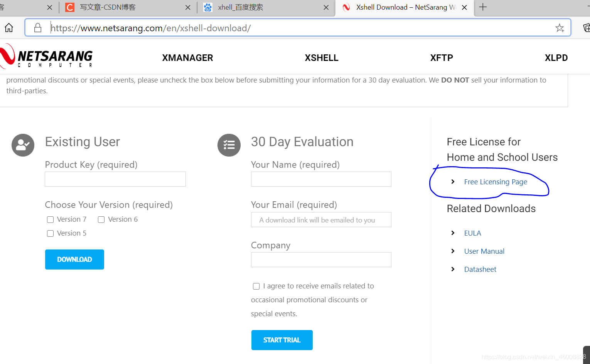
Task: Open the XSHELL menu
Action: click(322, 58)
